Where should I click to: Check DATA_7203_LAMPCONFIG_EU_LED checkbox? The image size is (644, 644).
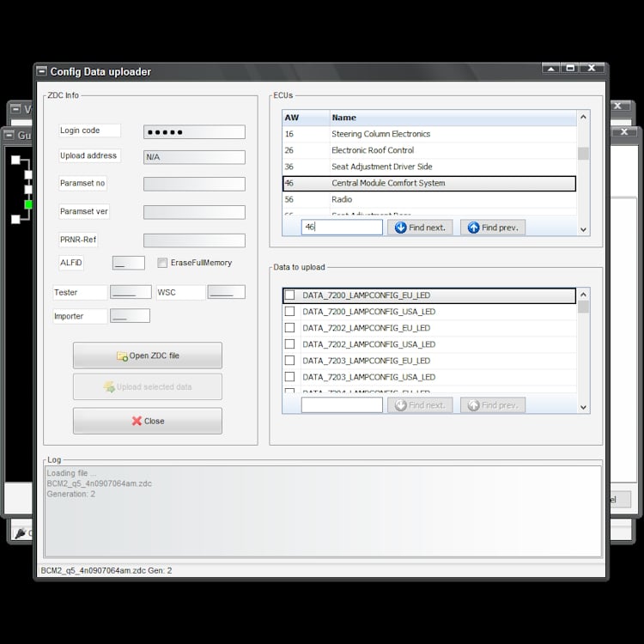[289, 360]
